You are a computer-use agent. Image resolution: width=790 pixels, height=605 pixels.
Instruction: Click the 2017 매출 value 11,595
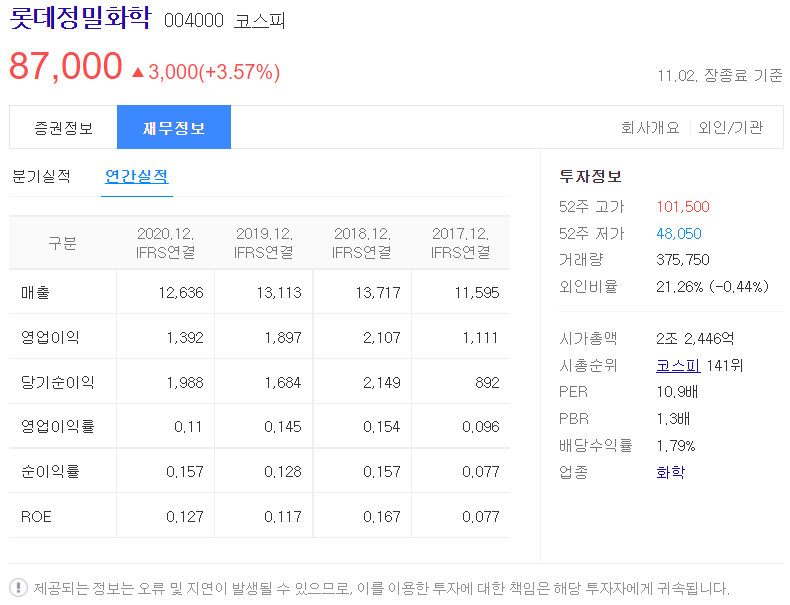tap(477, 293)
